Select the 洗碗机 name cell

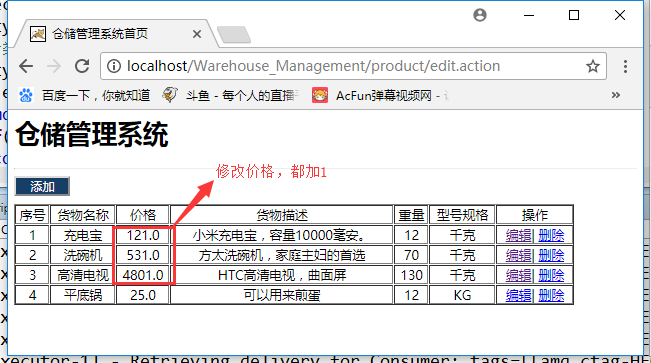[83, 255]
